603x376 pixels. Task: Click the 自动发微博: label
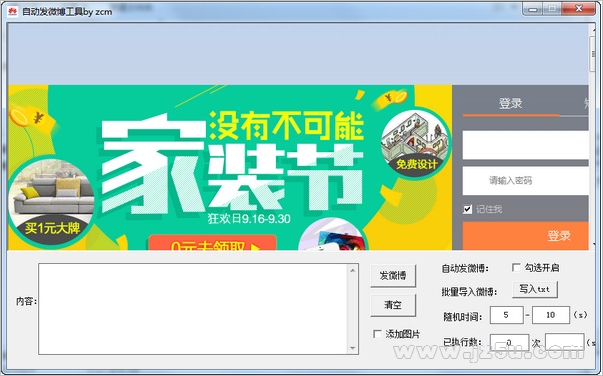tap(465, 268)
